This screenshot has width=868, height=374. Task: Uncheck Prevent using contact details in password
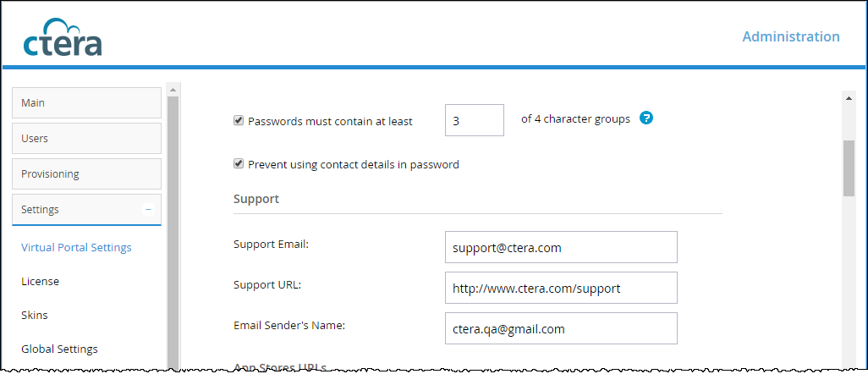(x=239, y=163)
